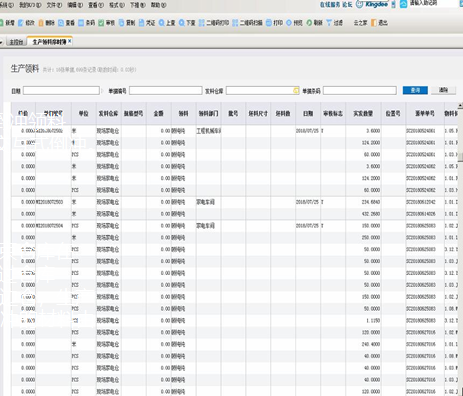This screenshot has height=396, width=463.
Task: Click the 退出 (Exit) toolbar icon
Action: pyautogui.click(x=374, y=23)
